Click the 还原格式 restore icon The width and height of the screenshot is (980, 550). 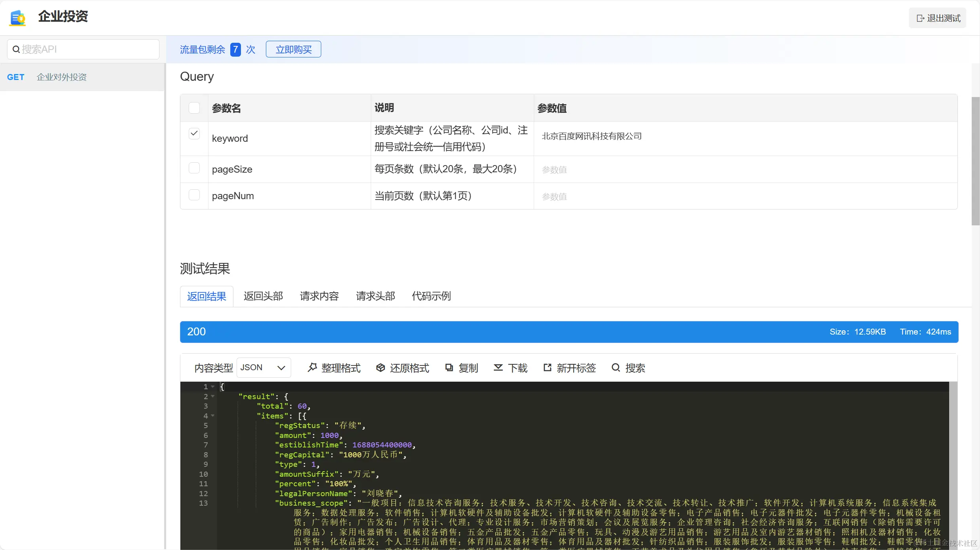pyautogui.click(x=381, y=367)
